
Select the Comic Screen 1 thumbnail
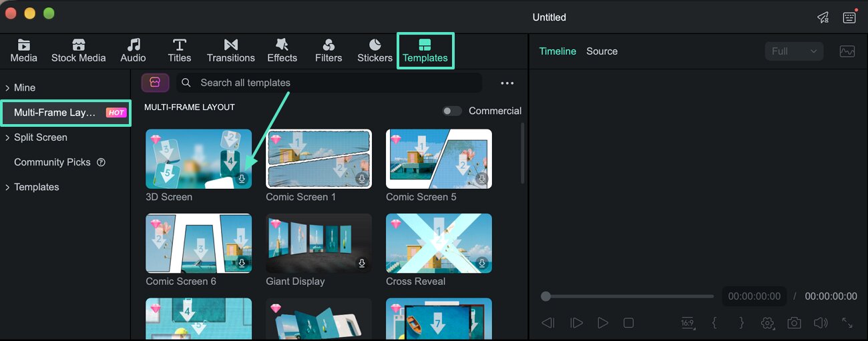[318, 159]
